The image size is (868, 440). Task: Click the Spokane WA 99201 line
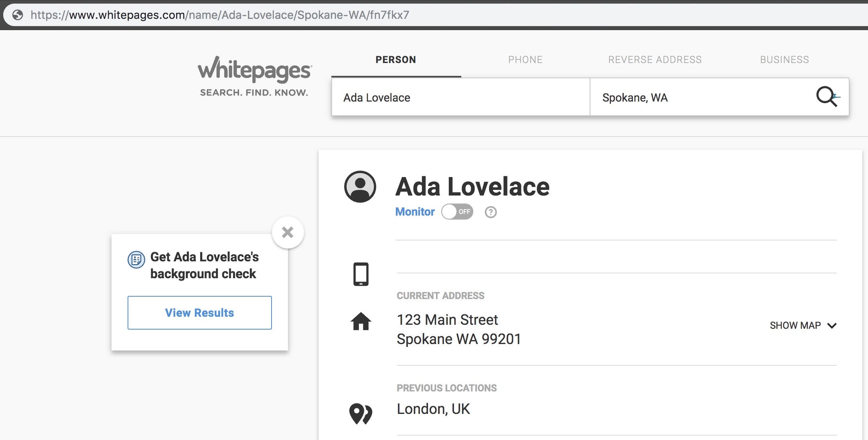coord(459,339)
